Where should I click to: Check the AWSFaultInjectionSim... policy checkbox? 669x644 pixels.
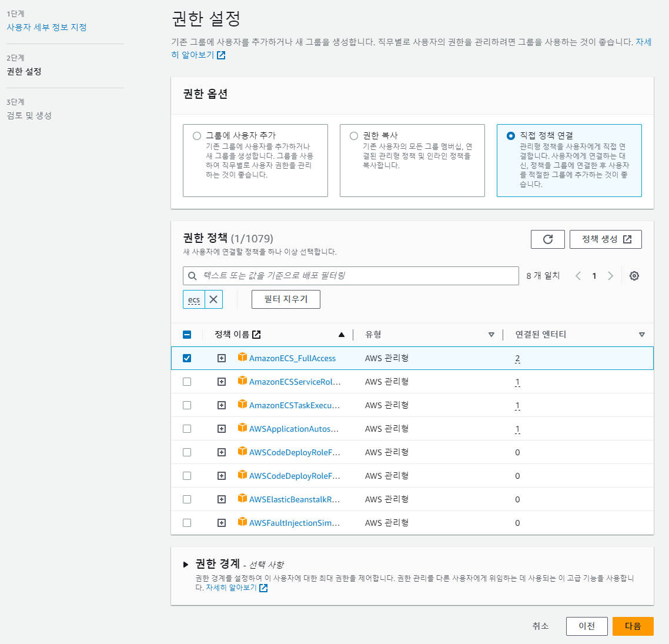pyautogui.click(x=187, y=522)
